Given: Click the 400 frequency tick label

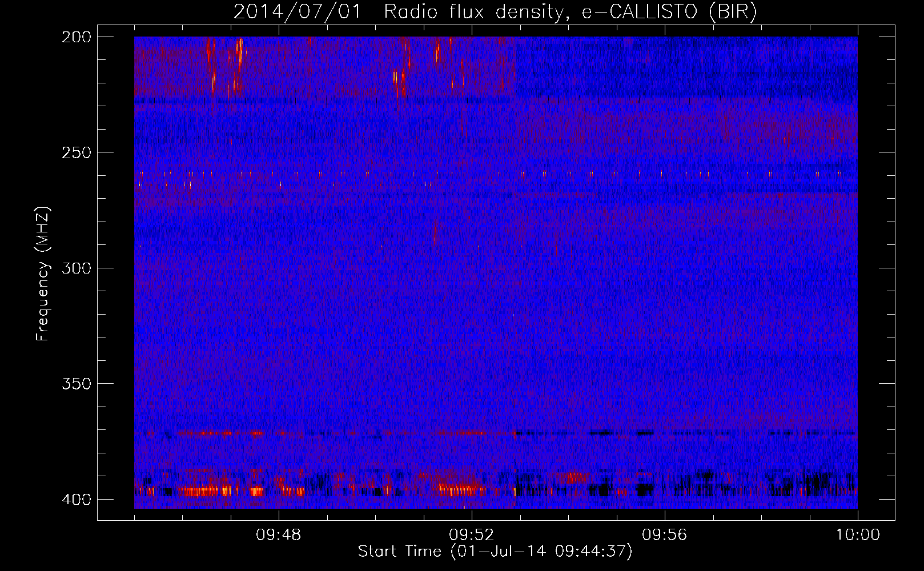Looking at the screenshot, I should click(76, 499).
